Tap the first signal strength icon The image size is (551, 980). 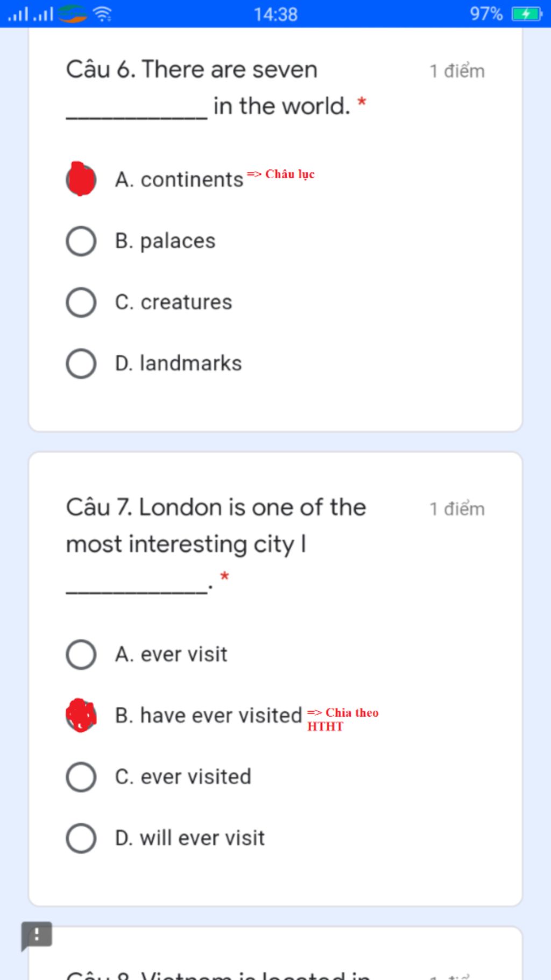click(18, 14)
